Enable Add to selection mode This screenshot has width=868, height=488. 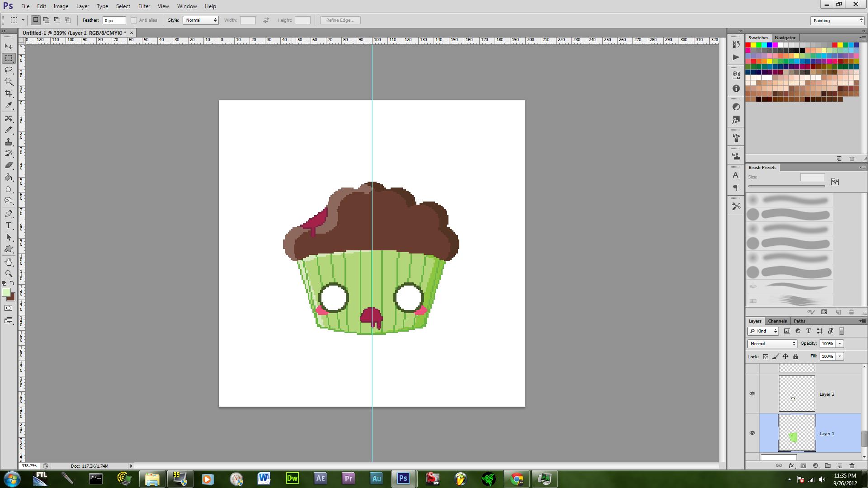pyautogui.click(x=46, y=20)
